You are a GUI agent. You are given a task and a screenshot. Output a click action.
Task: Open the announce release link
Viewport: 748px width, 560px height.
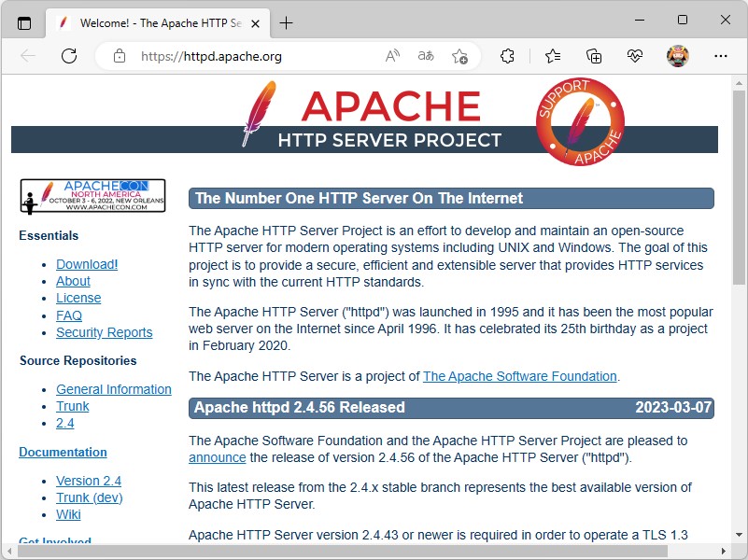click(217, 457)
